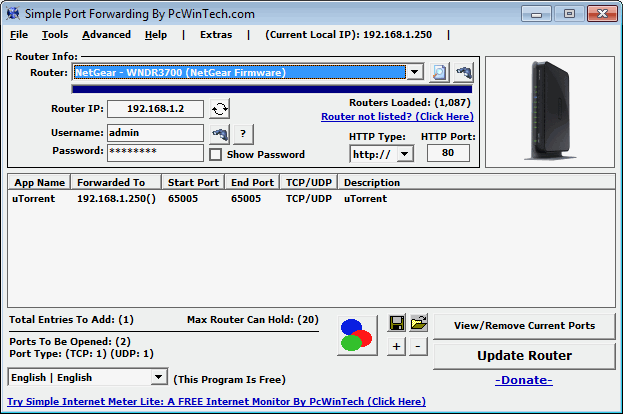Open the Extras menu
The width and height of the screenshot is (623, 414).
[216, 35]
